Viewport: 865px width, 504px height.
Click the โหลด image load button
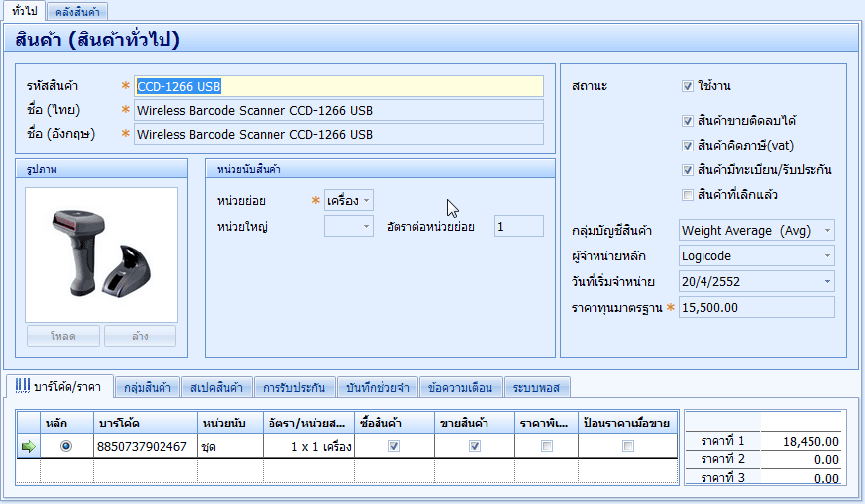pyautogui.click(x=62, y=336)
